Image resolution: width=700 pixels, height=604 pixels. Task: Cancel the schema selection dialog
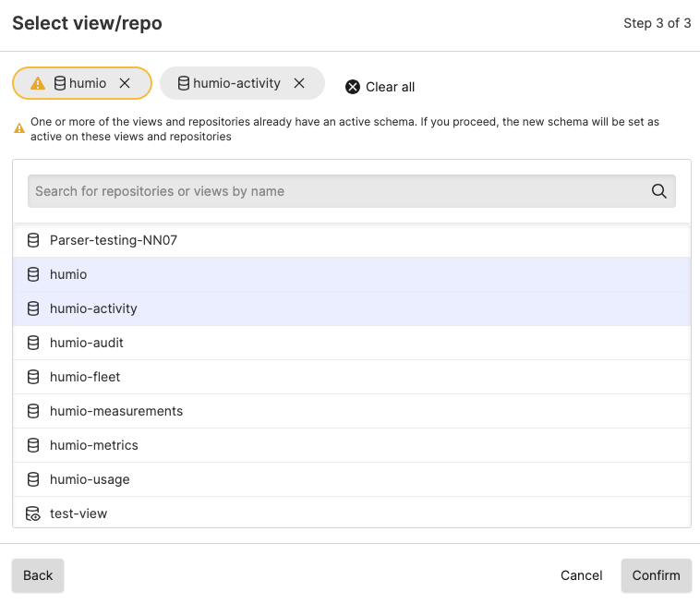click(x=581, y=575)
